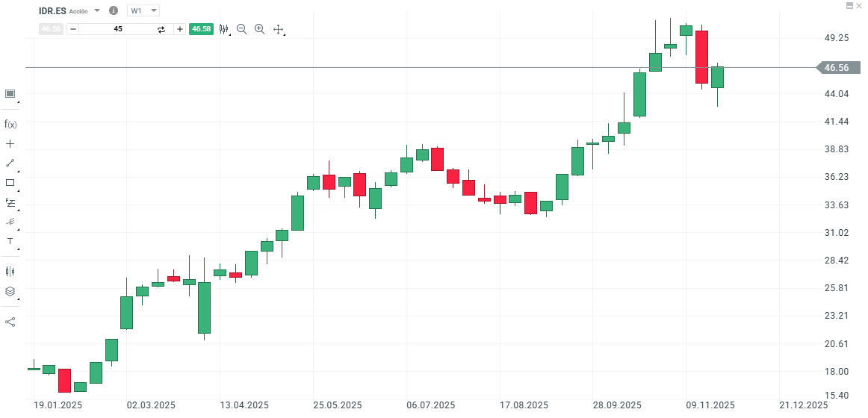Increase trade volume with plus button

click(x=180, y=29)
